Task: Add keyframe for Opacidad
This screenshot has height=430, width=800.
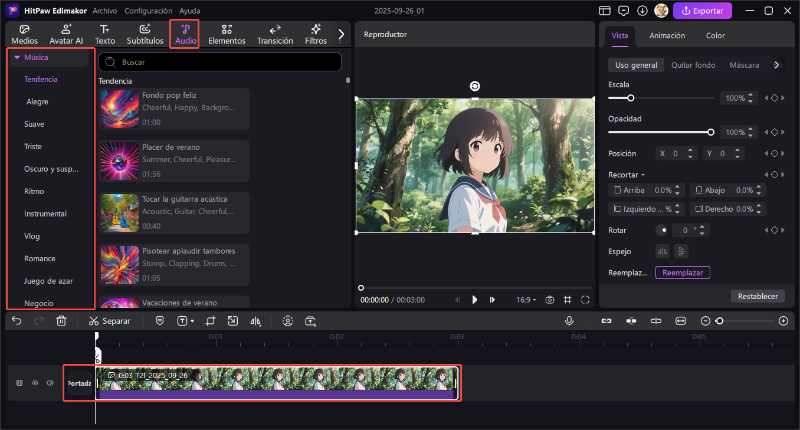Action: pyautogui.click(x=774, y=132)
